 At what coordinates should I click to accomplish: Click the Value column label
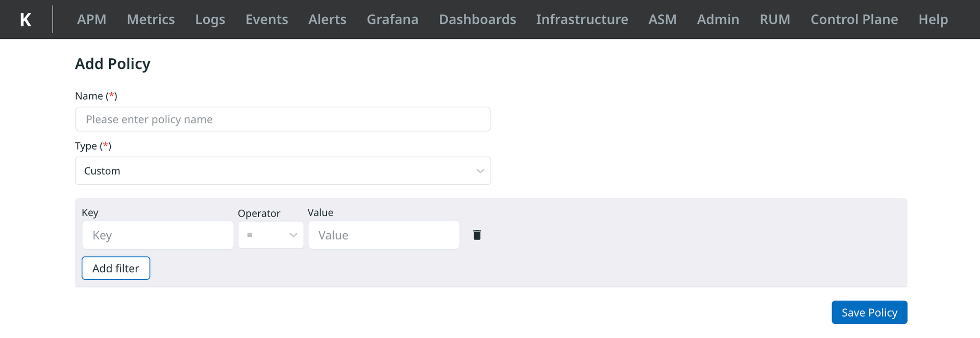pyautogui.click(x=321, y=212)
